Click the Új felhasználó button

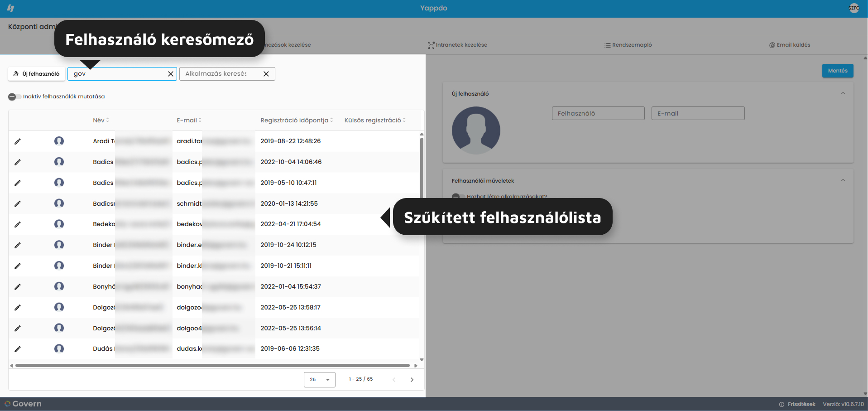coord(37,74)
